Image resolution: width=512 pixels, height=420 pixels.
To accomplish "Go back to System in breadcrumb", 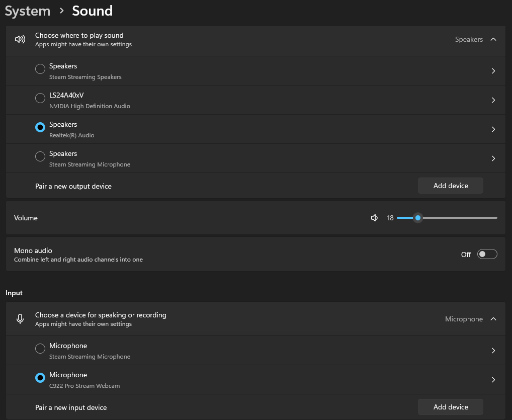I will click(x=28, y=11).
